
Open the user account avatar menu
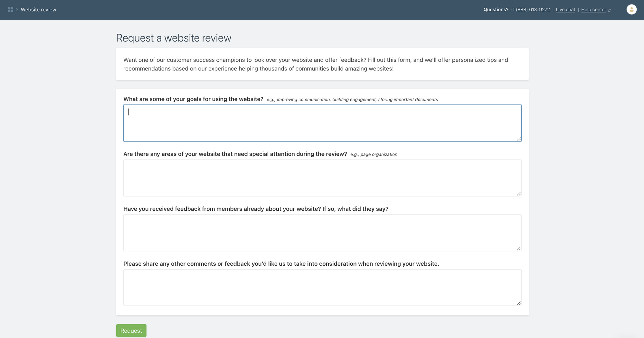point(631,10)
